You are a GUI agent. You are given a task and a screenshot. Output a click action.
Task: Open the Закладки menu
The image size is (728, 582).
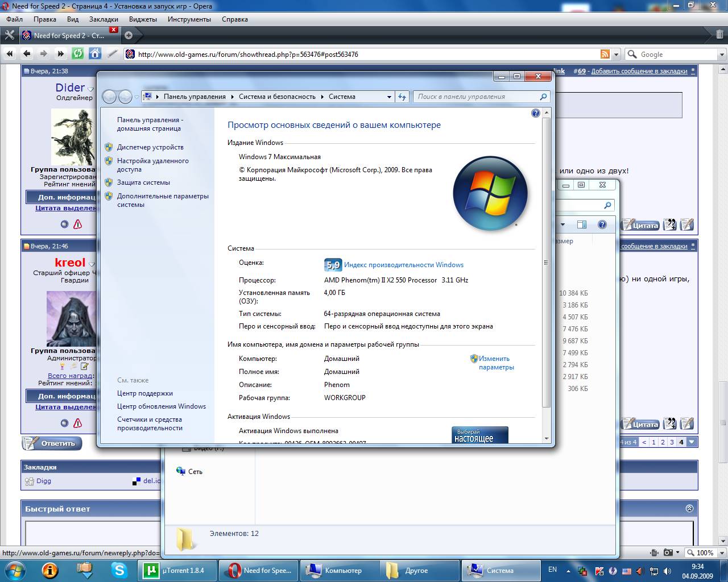(x=104, y=19)
